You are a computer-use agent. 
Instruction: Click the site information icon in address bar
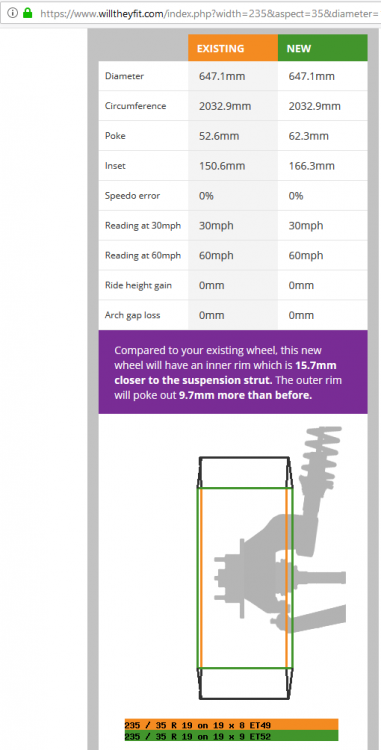(x=12, y=13)
